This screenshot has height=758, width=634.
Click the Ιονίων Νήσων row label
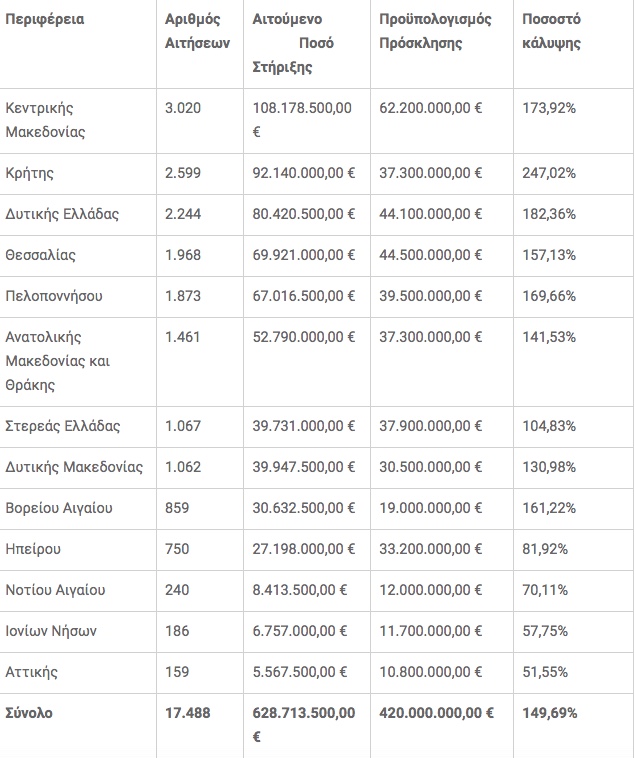51,631
